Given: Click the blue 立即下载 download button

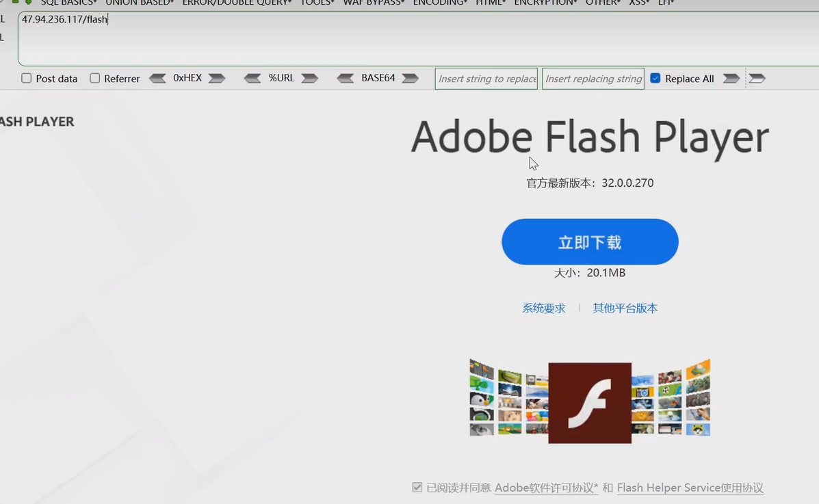Looking at the screenshot, I should pos(590,242).
